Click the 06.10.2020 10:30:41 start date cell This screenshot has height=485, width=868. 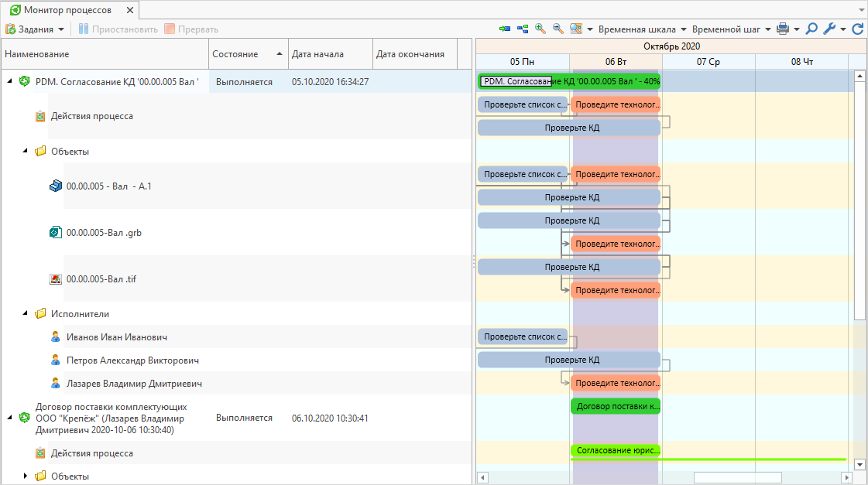pyautogui.click(x=331, y=418)
